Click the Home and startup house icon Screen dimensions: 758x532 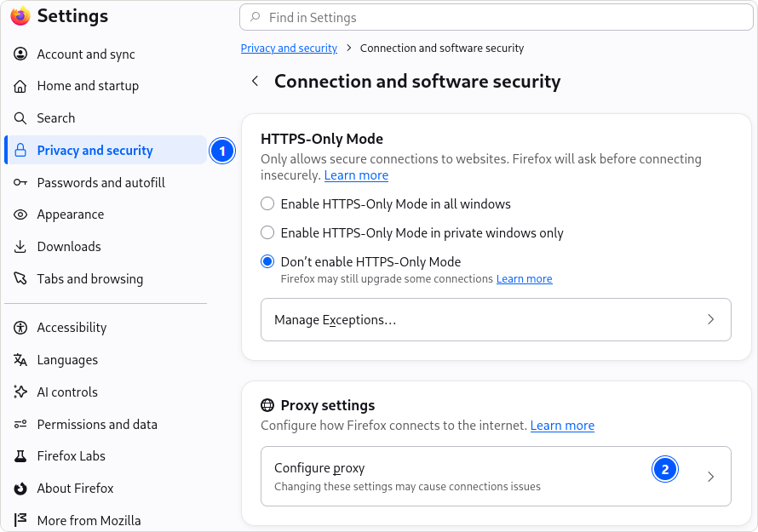(x=20, y=86)
